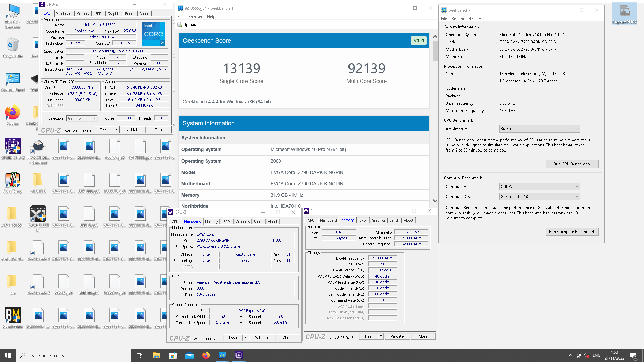This screenshot has width=644, height=362.
Task: Launch Firefox from the desktop
Action: point(13,116)
